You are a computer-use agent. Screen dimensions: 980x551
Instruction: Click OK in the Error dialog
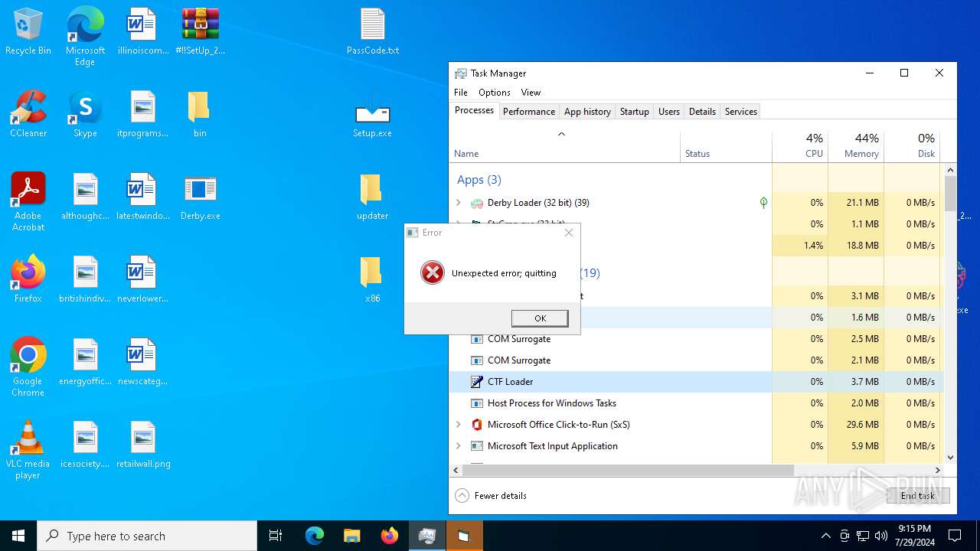540,318
